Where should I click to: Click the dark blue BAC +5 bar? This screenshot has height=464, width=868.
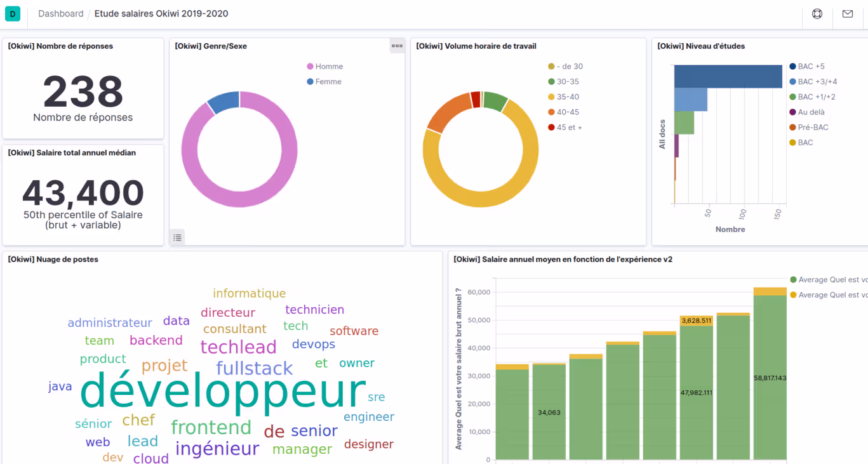click(x=728, y=76)
